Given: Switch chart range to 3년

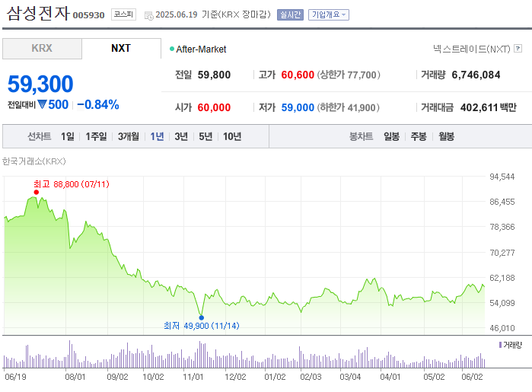Looking at the screenshot, I should [x=181, y=136].
